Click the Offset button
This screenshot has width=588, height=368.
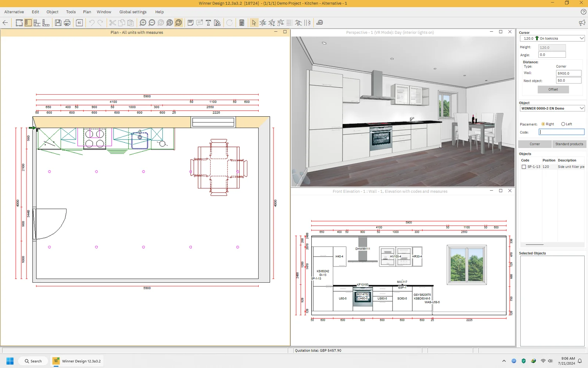tap(553, 89)
